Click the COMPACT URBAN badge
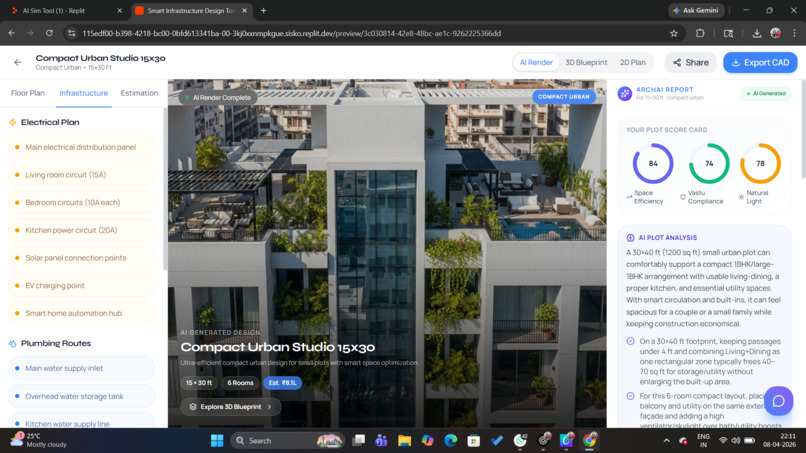This screenshot has width=806, height=453. [563, 97]
